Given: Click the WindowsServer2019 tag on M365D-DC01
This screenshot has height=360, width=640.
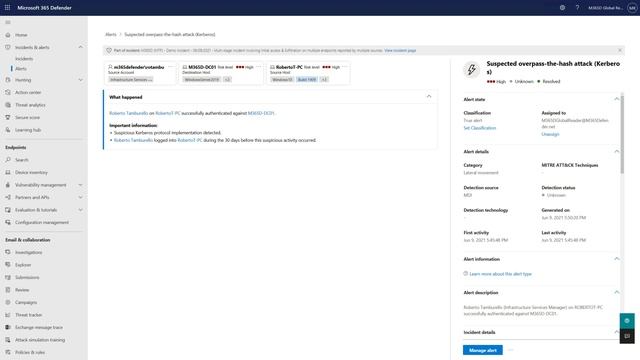Looking at the screenshot, I should [202, 80].
